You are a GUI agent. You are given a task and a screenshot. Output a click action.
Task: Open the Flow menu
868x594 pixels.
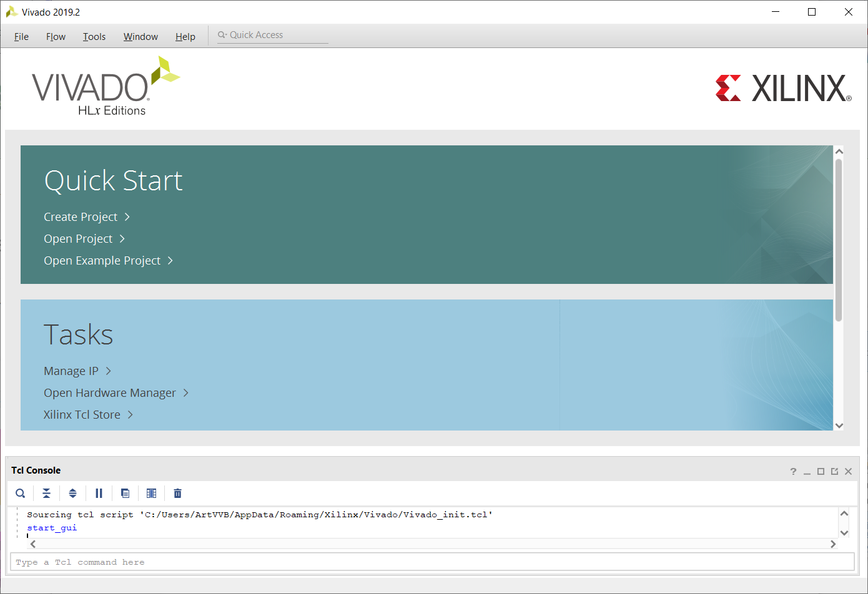56,37
